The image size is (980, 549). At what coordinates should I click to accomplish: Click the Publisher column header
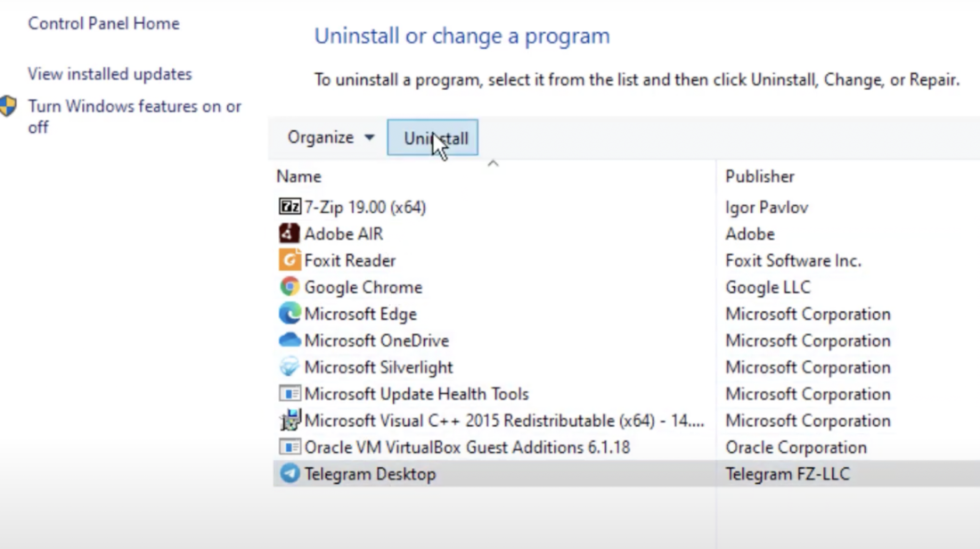tap(760, 176)
